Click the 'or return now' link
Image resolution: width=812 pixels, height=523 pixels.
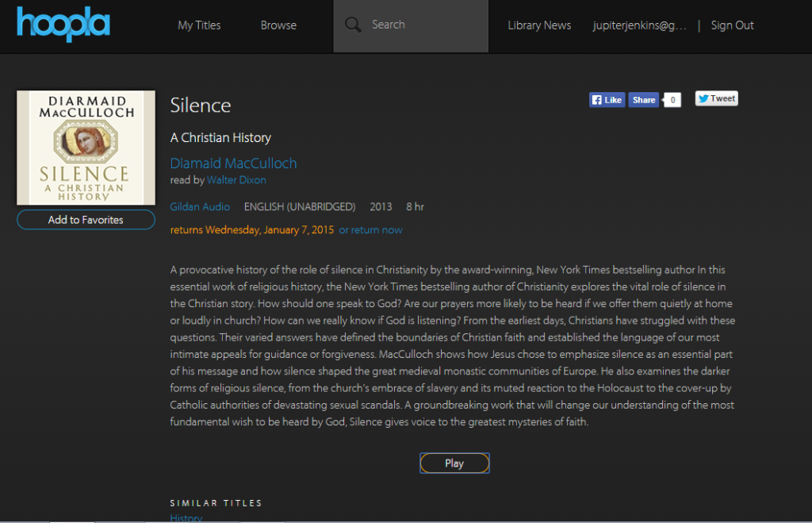(371, 230)
